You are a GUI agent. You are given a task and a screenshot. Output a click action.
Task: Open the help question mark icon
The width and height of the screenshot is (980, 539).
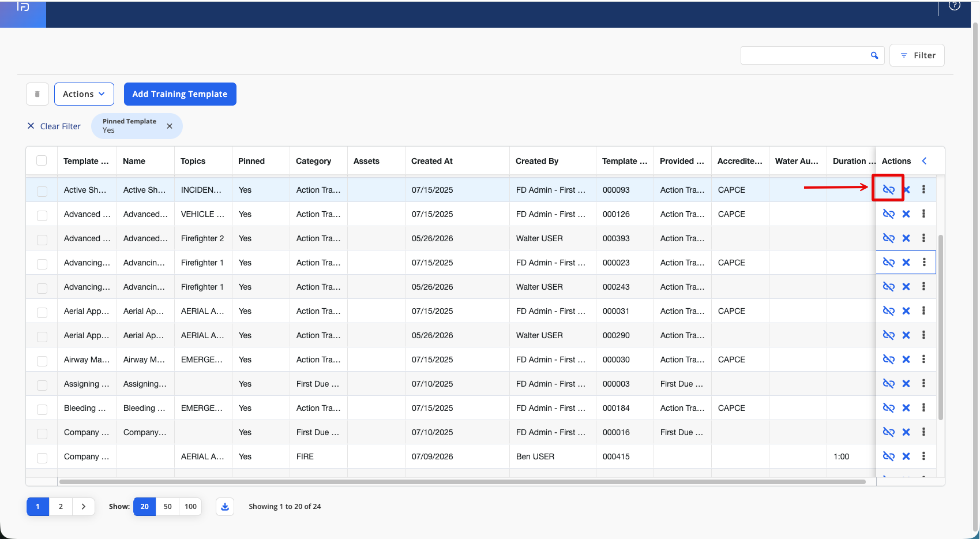[955, 6]
